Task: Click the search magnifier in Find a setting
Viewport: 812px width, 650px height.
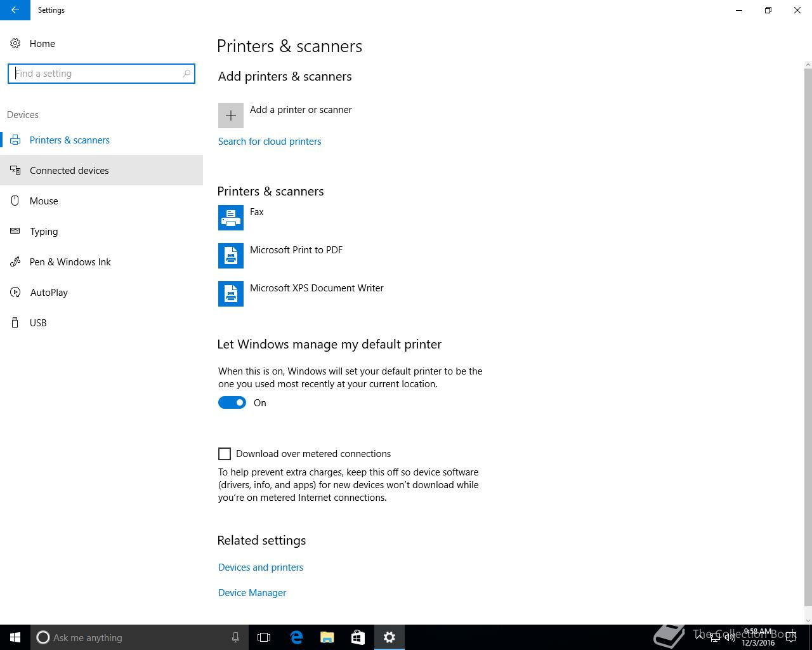Action: tap(186, 74)
